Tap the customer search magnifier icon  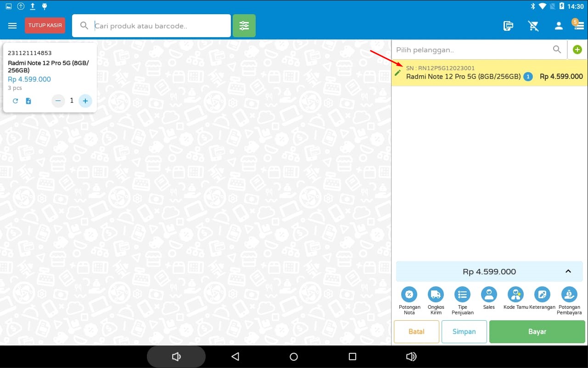[x=557, y=50]
